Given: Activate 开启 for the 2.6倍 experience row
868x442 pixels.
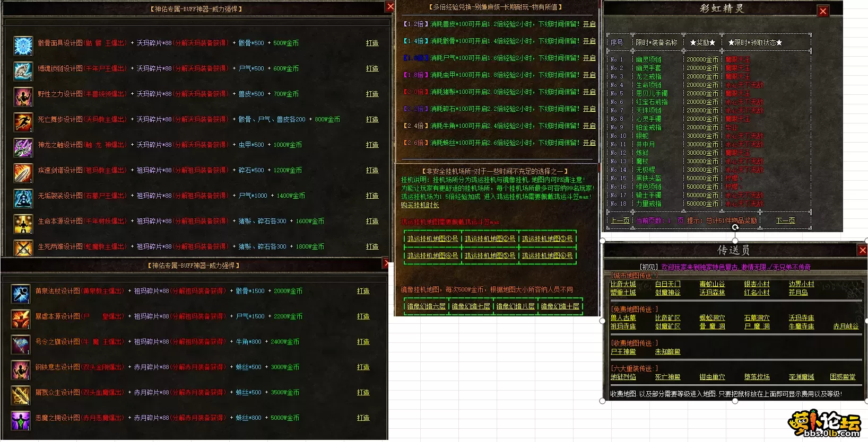Looking at the screenshot, I should [x=589, y=143].
